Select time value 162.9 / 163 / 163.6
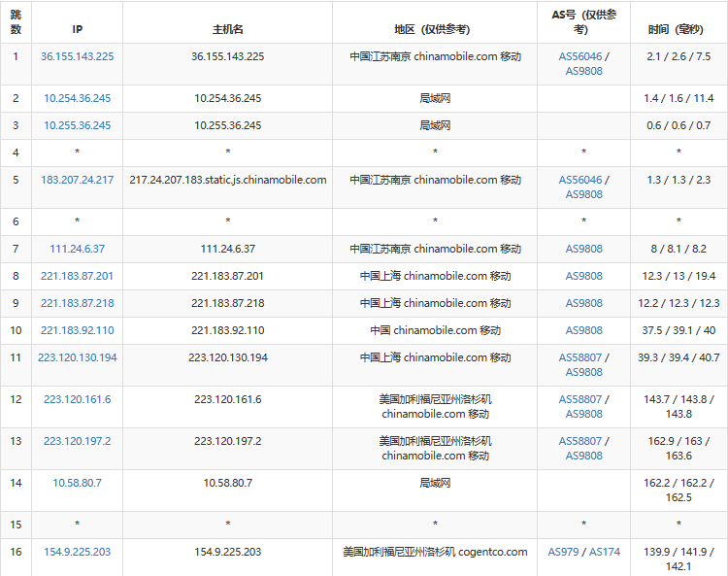The height and width of the screenshot is (576, 728). 678,448
